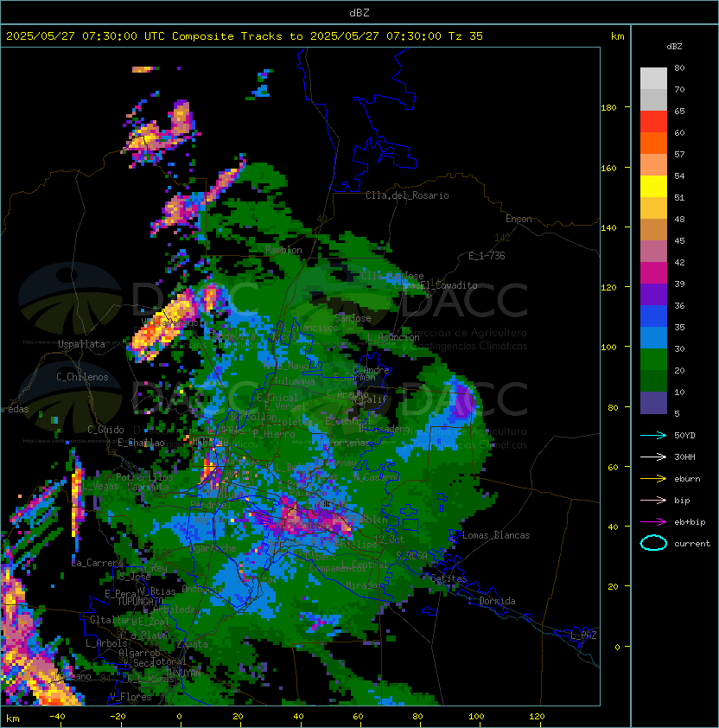Image resolution: width=719 pixels, height=728 pixels.
Task: Click the 'Catitas' place label
Action: click(449, 578)
